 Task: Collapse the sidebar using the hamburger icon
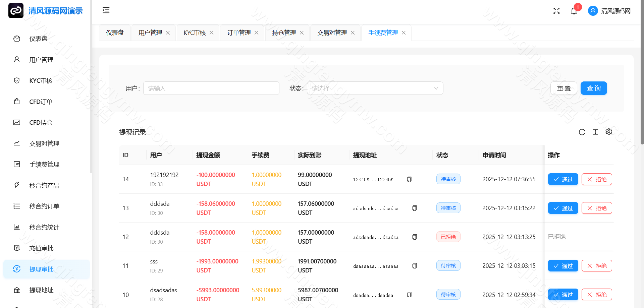tap(106, 10)
